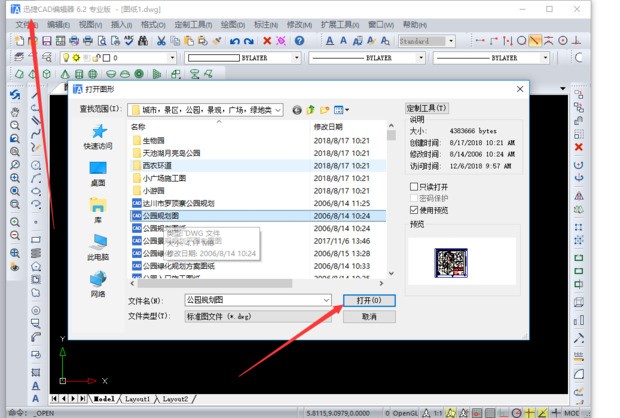Click the red X delete icon in toolbar
Screen dimensions: 620x418
pos(267,41)
